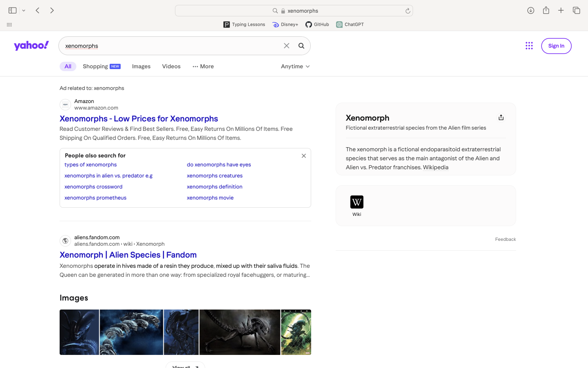
Task: Open second image of xenomorph group
Action: click(x=131, y=332)
